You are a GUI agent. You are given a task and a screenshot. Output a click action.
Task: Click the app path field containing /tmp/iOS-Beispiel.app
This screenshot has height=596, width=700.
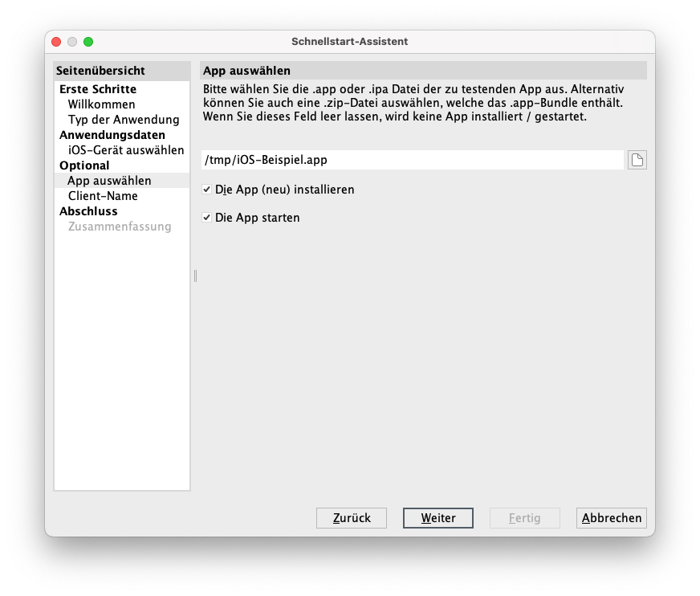[413, 160]
